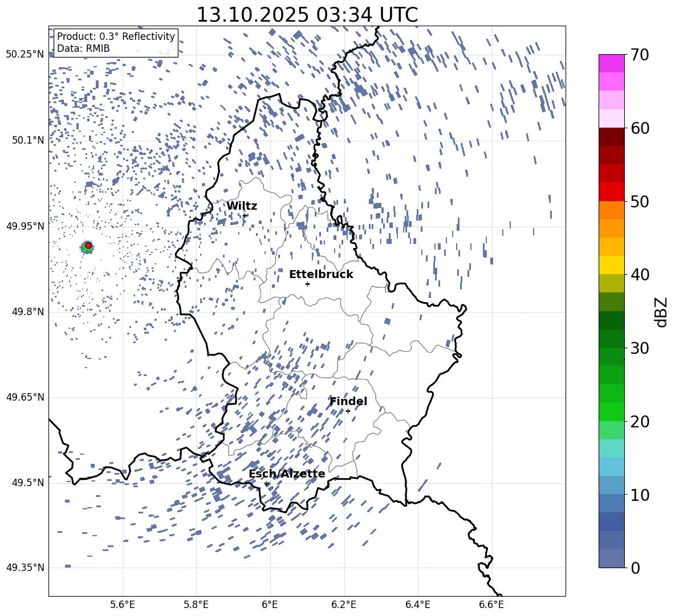Click the 20 tick label on colorbar
Viewport: 675px width, 616px height.
(640, 421)
